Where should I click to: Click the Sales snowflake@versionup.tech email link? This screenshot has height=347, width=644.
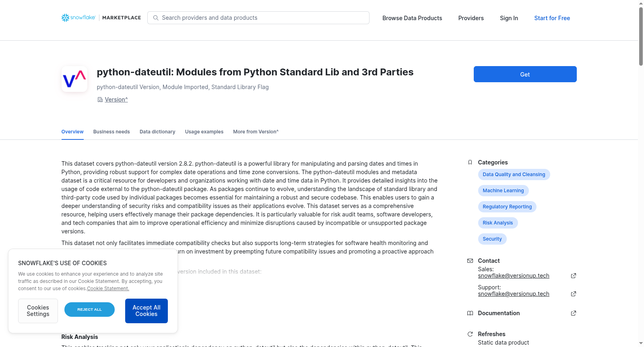[514, 276]
